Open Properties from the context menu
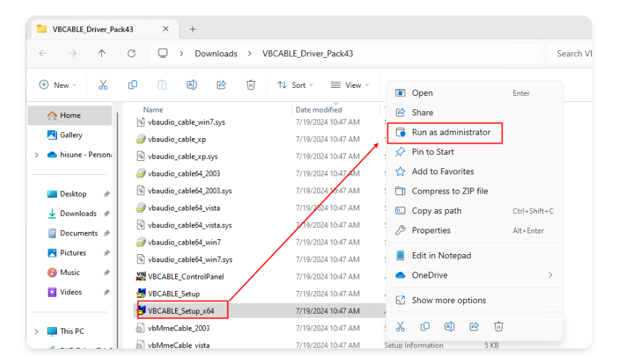This screenshot has width=618, height=364. point(475,231)
